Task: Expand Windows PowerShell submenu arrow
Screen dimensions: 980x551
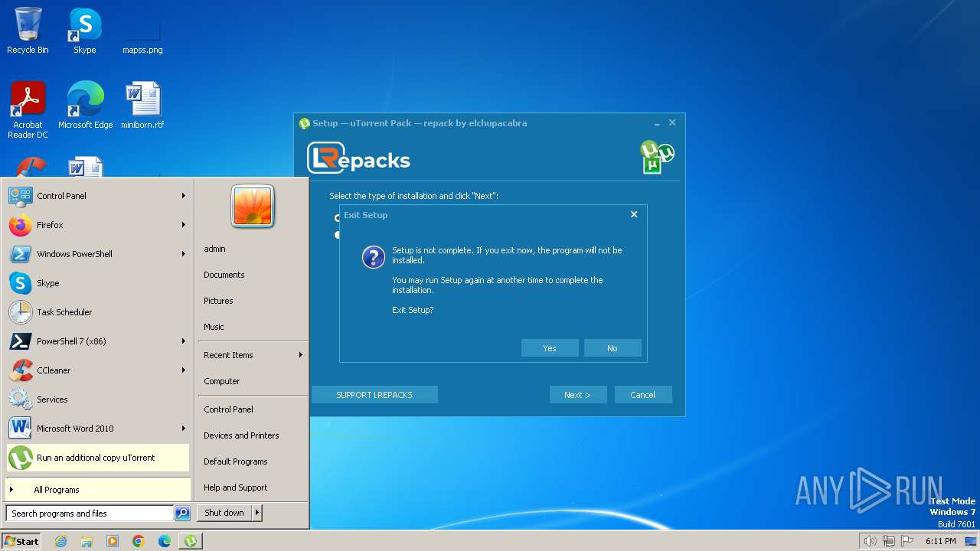Action: (x=184, y=254)
